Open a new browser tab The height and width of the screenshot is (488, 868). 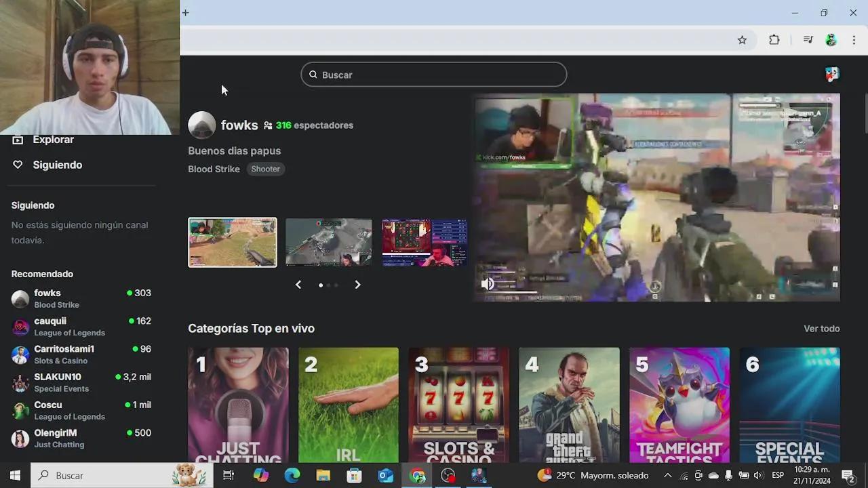point(185,12)
